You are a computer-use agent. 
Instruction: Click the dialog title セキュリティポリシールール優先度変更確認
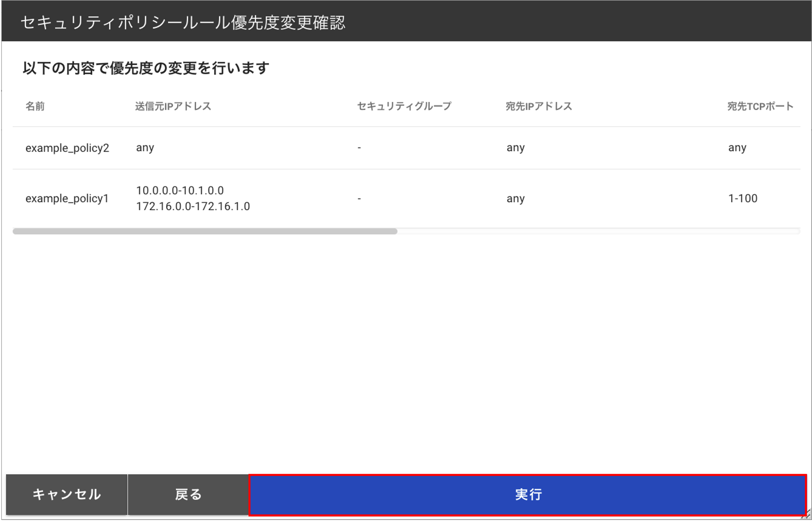coord(183,23)
